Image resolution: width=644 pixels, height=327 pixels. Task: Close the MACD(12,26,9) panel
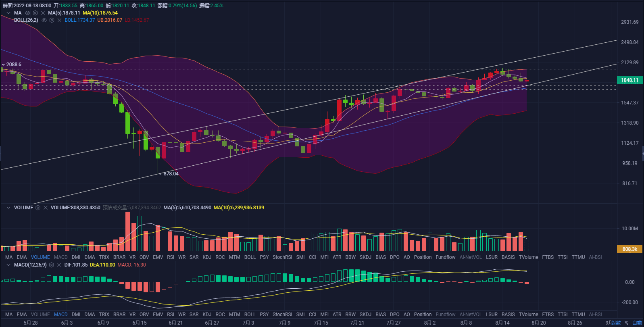pos(59,265)
